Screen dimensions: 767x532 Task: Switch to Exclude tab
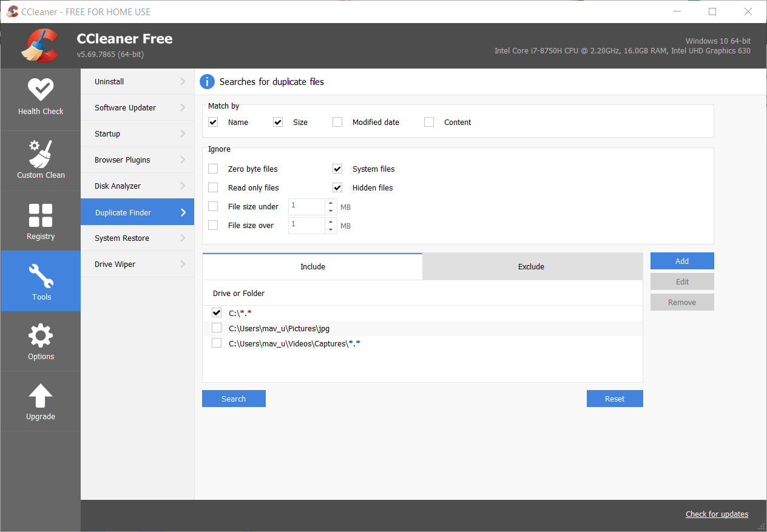click(x=532, y=266)
